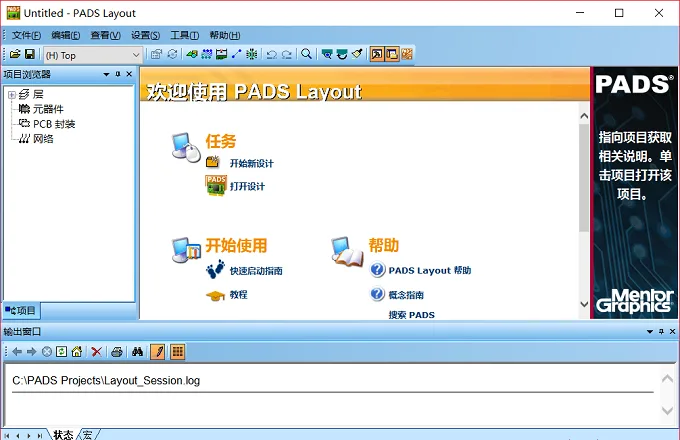Click the Undo arrow icon

pyautogui.click(x=271, y=54)
